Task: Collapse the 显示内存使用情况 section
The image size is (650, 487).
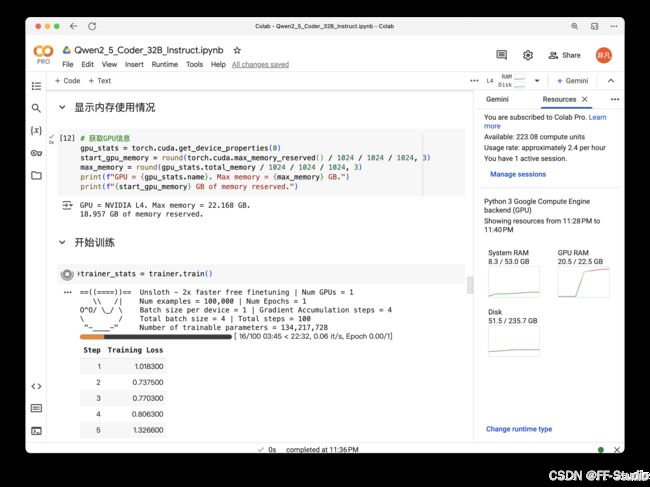Action: pyautogui.click(x=62, y=107)
